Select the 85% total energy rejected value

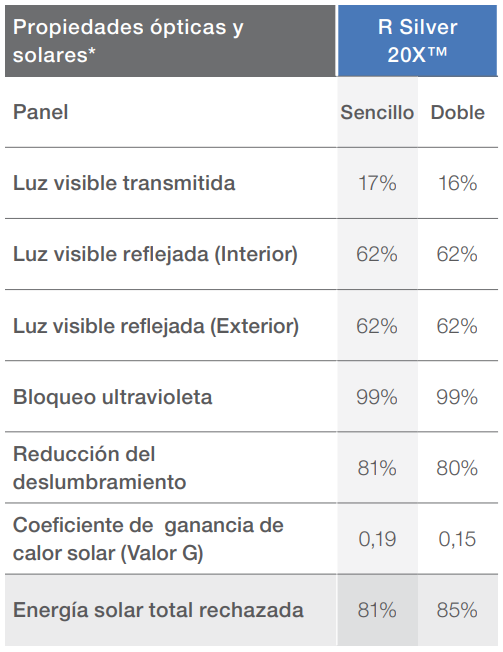(x=457, y=610)
